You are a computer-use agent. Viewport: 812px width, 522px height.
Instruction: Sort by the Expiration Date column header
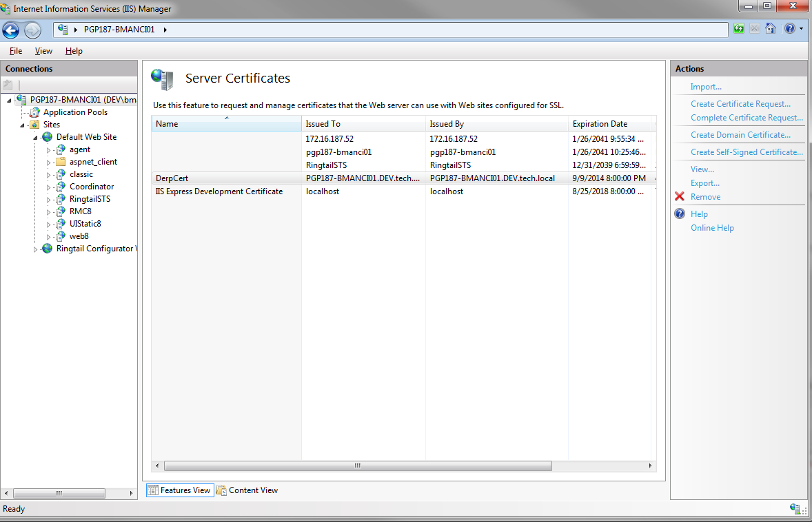(x=609, y=124)
